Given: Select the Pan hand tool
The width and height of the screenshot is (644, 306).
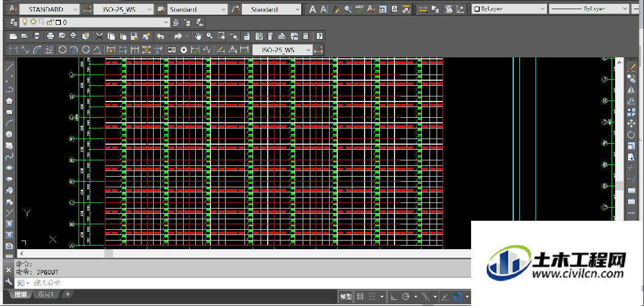Looking at the screenshot, I should pos(198,36).
